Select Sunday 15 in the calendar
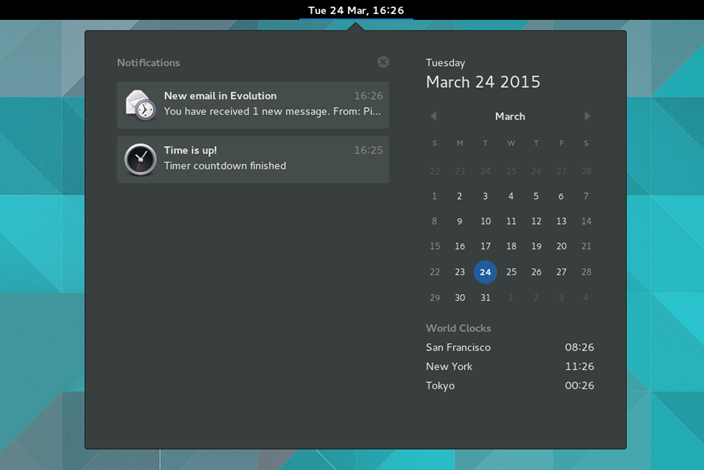 point(435,246)
